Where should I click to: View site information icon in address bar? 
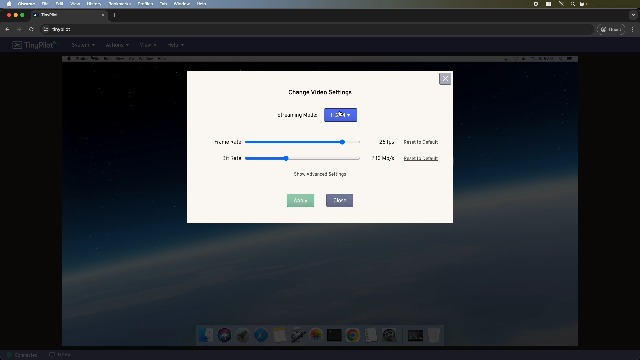tap(46, 29)
